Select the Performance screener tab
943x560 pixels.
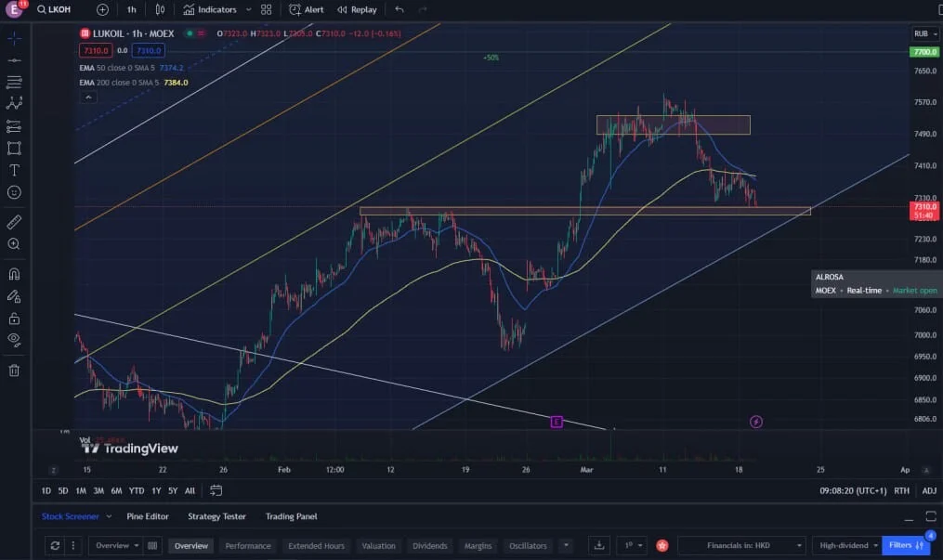point(248,545)
